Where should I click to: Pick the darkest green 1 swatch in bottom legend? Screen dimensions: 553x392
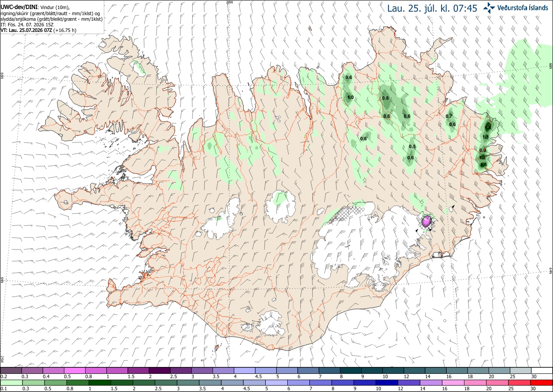[99, 383]
